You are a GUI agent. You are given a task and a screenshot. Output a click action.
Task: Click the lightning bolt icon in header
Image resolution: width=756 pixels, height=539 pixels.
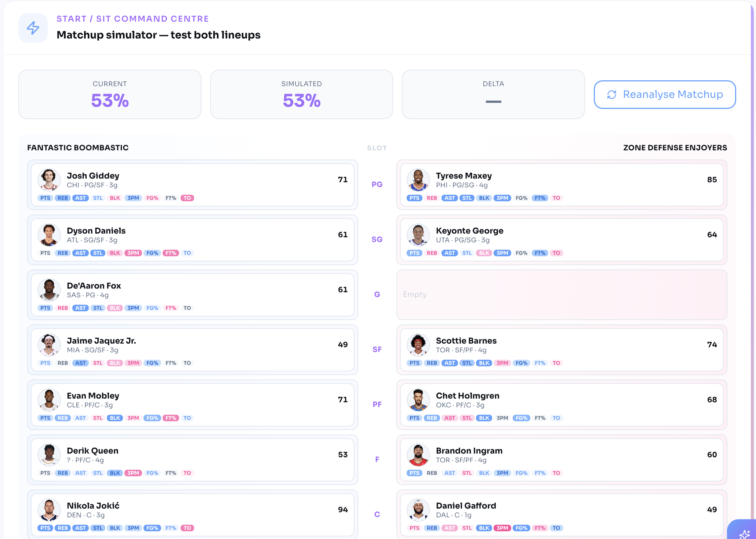[x=33, y=28]
